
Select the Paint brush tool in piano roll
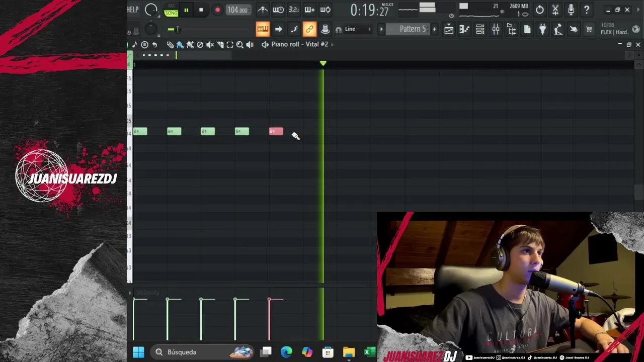click(180, 44)
